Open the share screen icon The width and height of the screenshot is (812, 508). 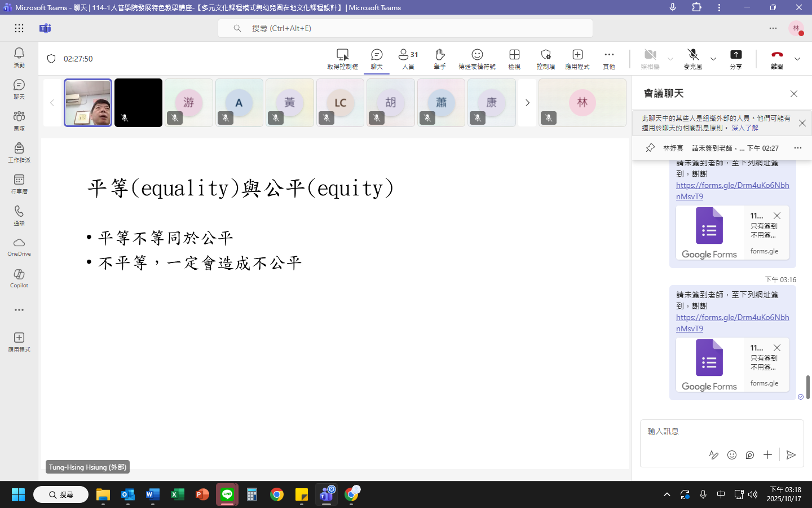pos(736,58)
